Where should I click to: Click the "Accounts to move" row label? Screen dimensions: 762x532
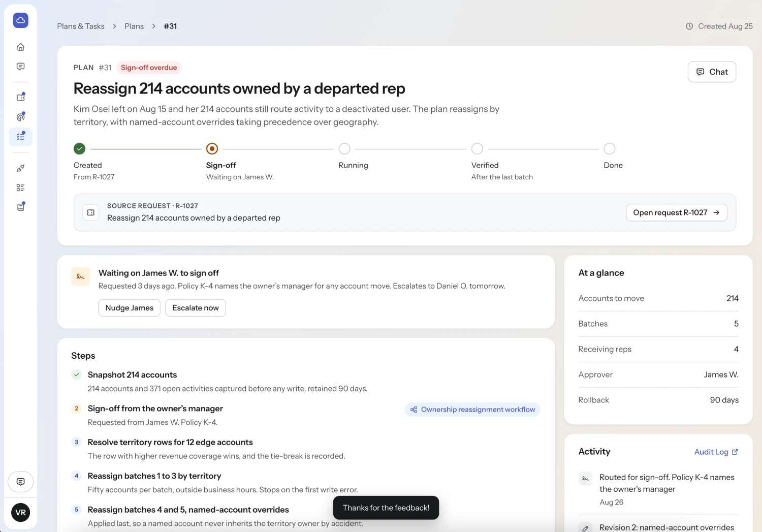point(611,298)
